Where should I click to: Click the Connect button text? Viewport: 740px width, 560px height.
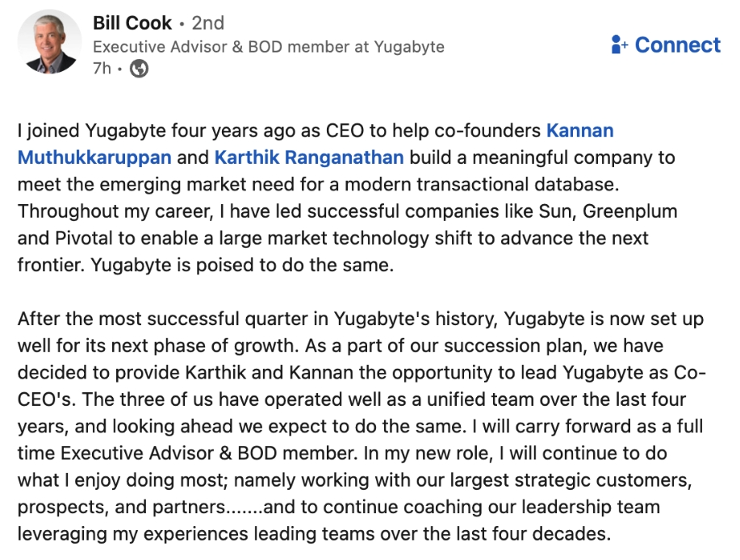coord(677,45)
